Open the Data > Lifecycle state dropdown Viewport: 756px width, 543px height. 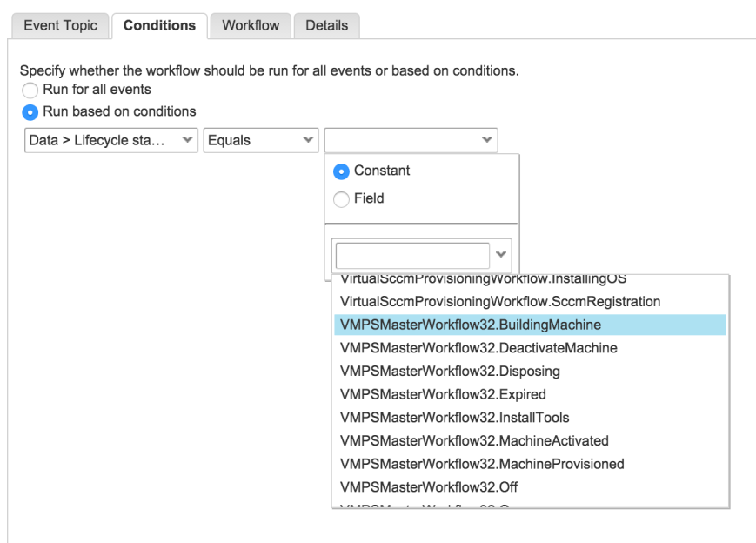(110, 140)
